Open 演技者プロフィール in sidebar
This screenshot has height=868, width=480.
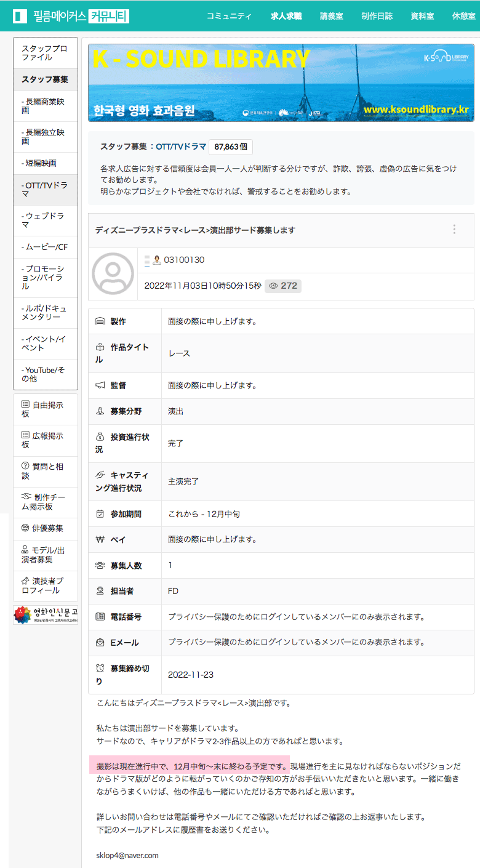pyautogui.click(x=46, y=585)
